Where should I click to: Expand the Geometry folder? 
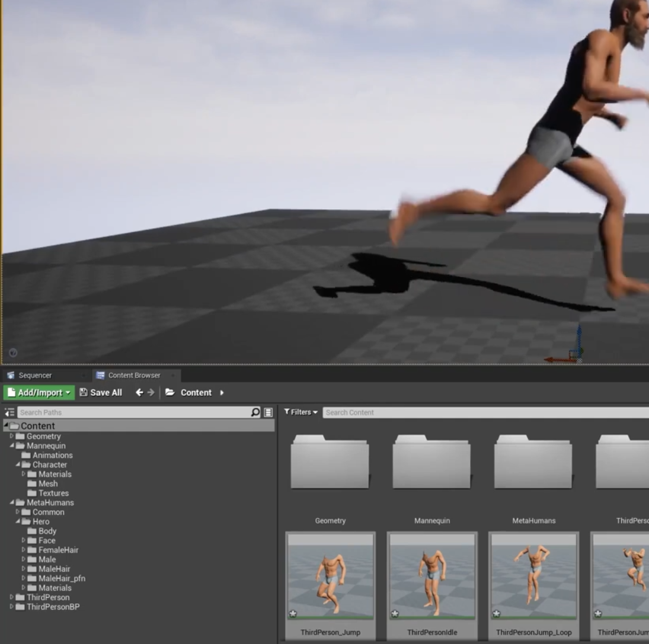12,436
